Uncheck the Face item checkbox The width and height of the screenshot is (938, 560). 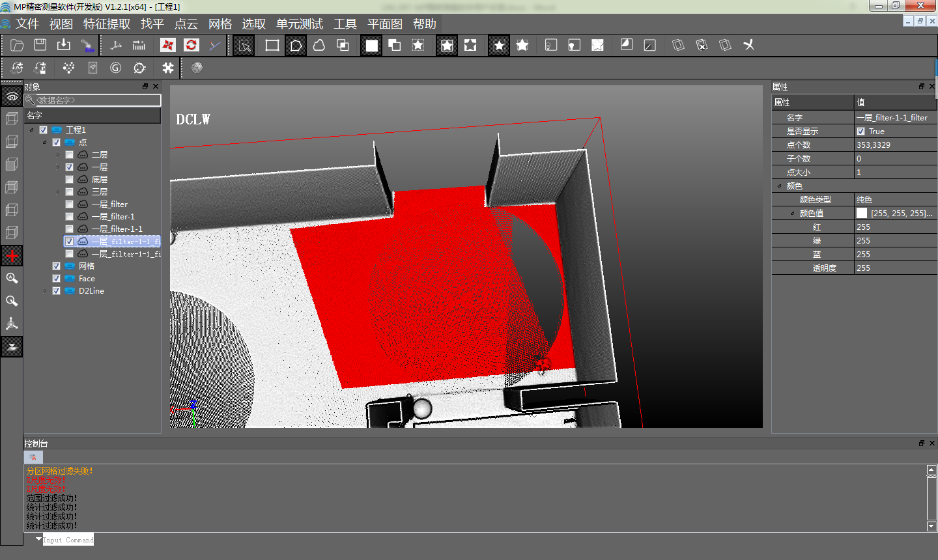[x=56, y=279]
